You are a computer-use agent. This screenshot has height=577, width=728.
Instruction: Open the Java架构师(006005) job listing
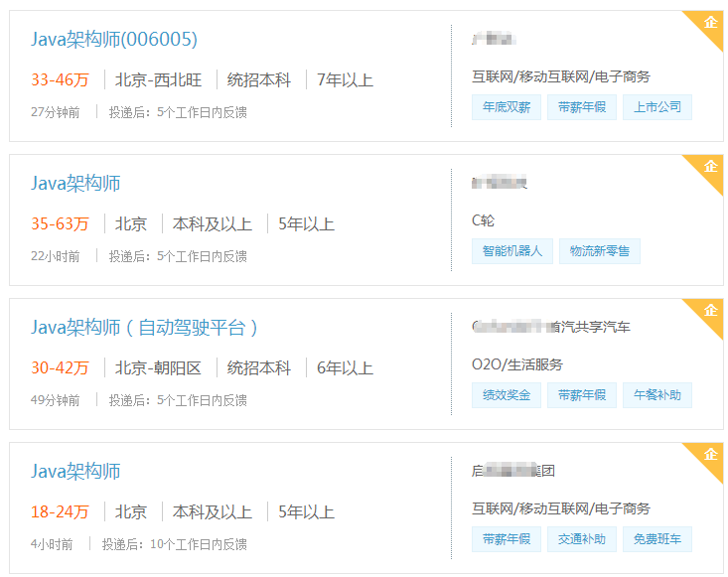click(114, 40)
